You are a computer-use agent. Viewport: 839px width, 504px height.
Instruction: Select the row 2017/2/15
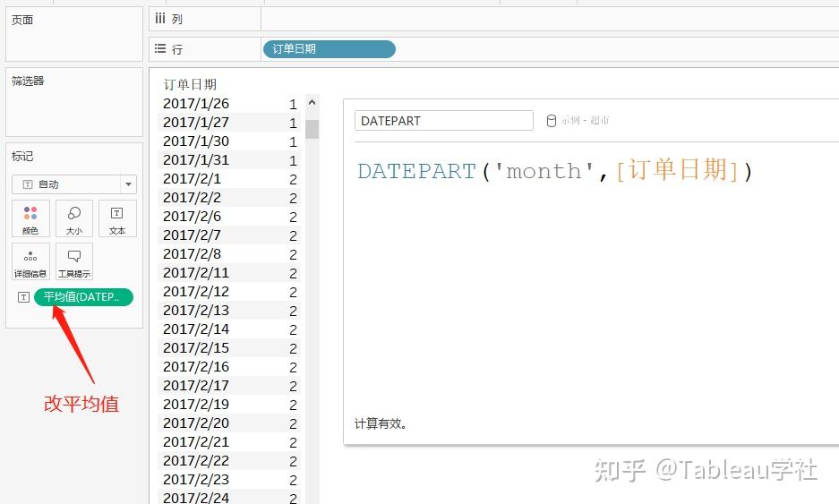(x=229, y=347)
